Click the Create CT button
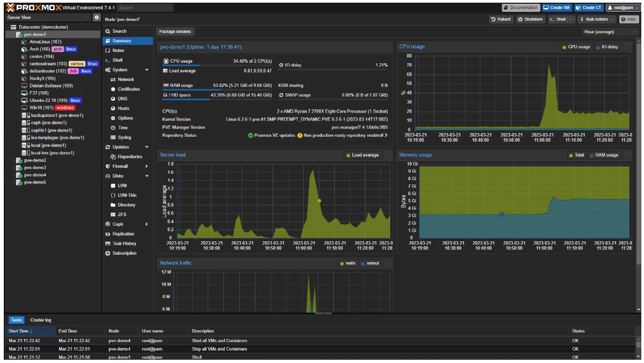This screenshot has width=644, height=363. [588, 8]
